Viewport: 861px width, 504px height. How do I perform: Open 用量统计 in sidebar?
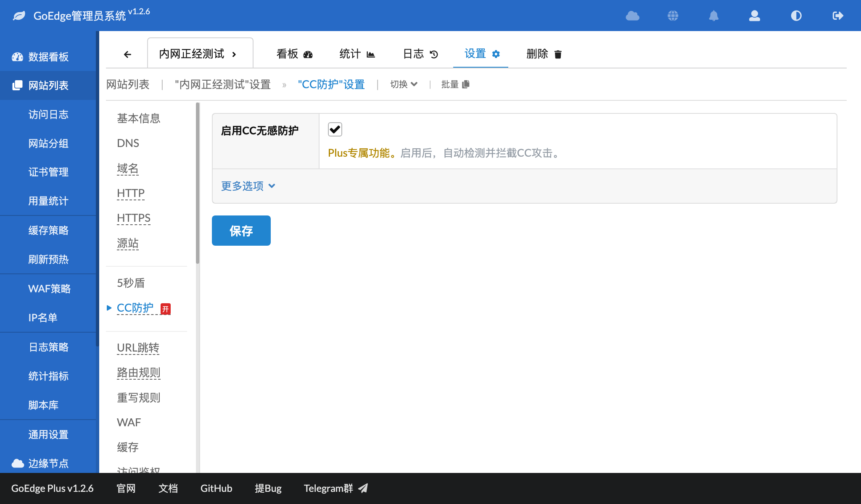[x=48, y=201]
